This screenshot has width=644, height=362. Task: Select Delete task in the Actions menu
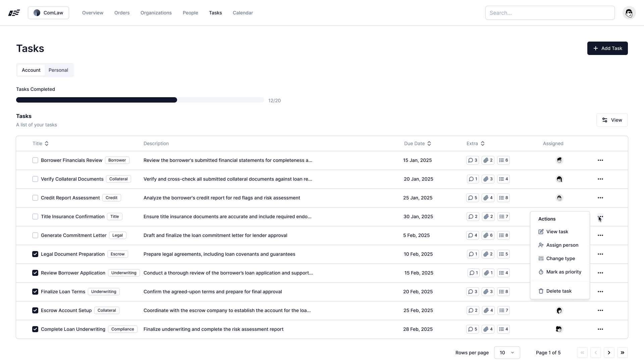click(559, 291)
